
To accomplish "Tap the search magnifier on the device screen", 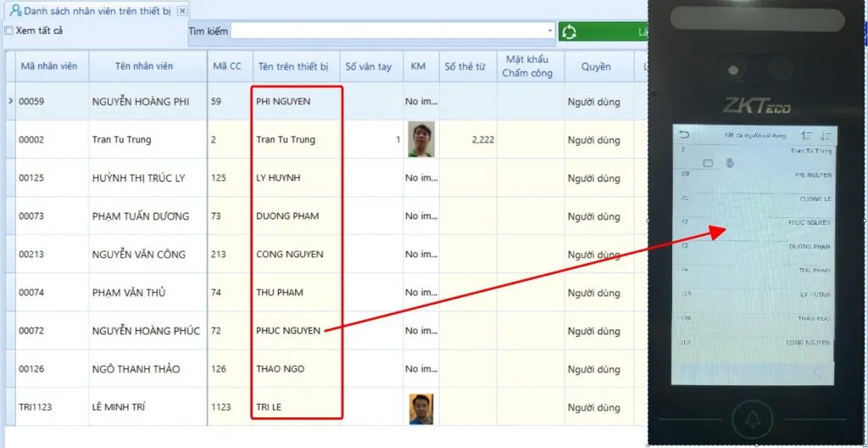I will pos(819,373).
